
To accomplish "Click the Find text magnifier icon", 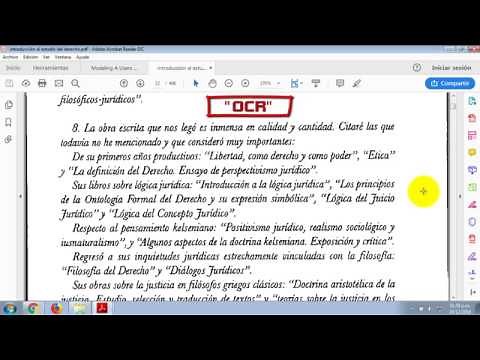I will (75, 83).
